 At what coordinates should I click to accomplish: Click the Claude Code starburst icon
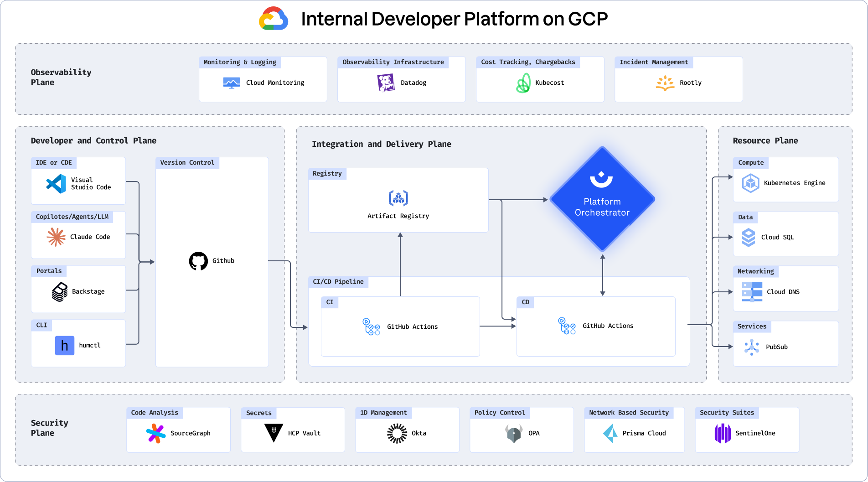point(56,237)
